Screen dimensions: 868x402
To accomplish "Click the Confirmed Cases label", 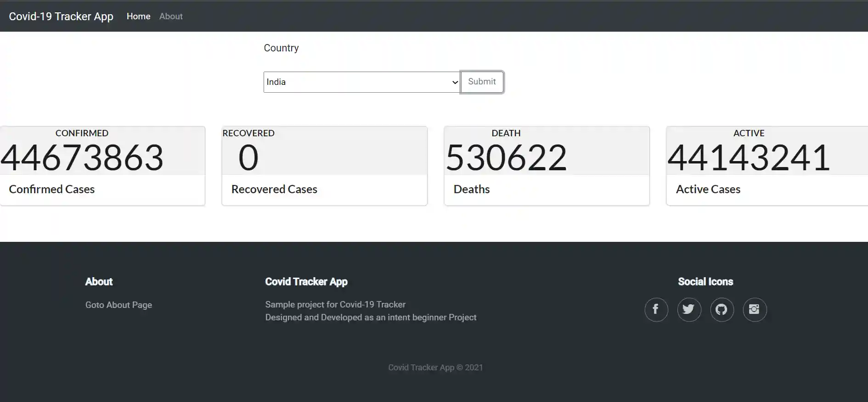I will pyautogui.click(x=52, y=189).
